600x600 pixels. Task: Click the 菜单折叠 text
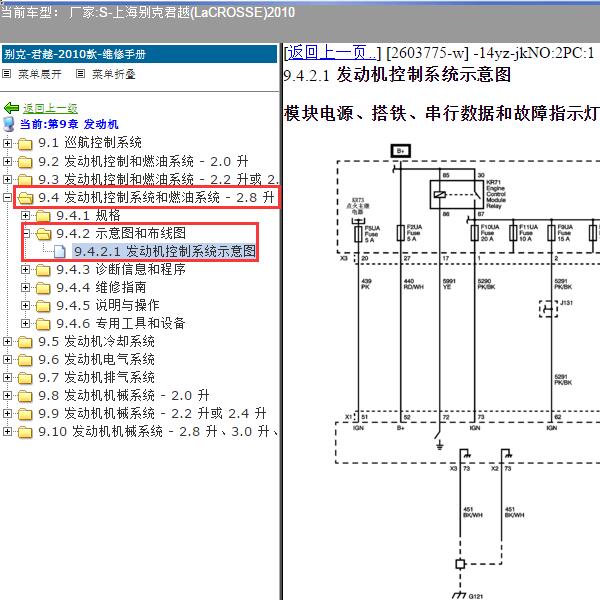(x=114, y=74)
